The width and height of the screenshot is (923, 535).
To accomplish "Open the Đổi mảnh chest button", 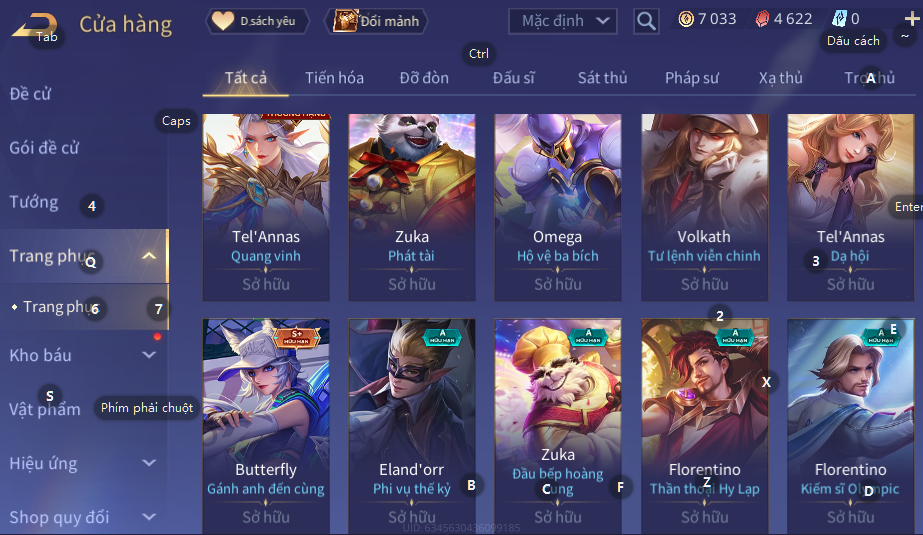I will click(x=376, y=21).
